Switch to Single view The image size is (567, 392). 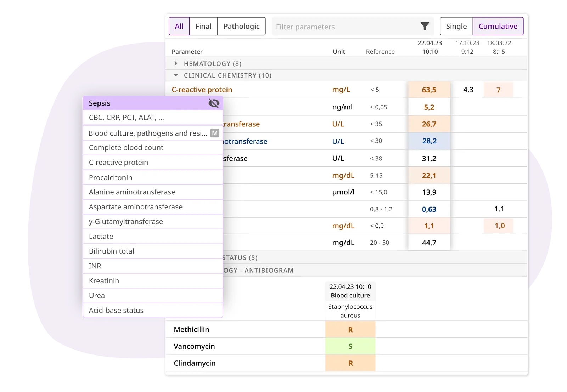point(456,26)
